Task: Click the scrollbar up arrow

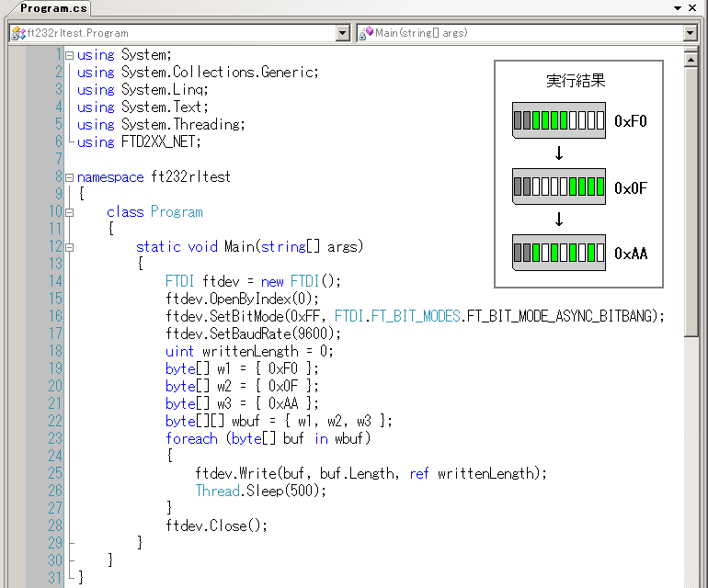Action: [691, 60]
